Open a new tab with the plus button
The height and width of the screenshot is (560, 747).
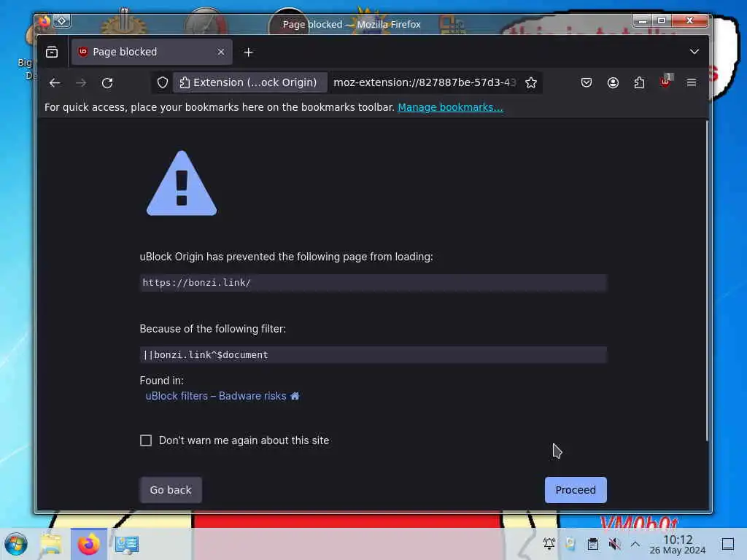pyautogui.click(x=248, y=52)
